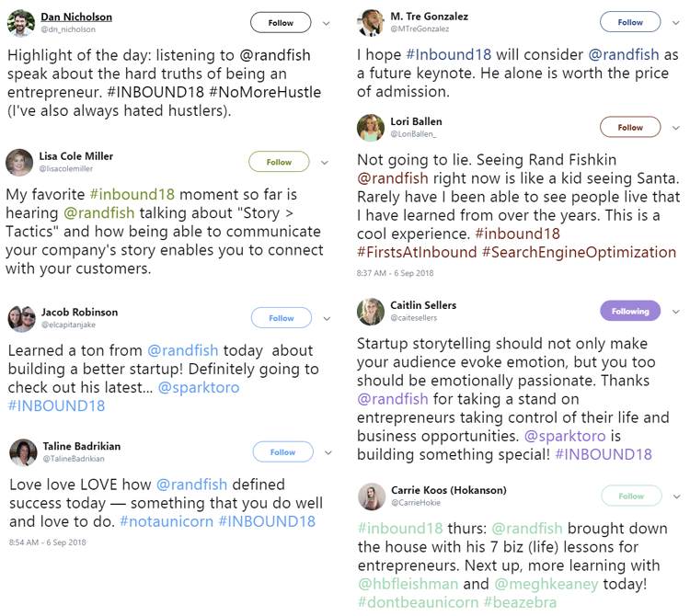Open M. Tre Gonzalez's avatar
Image resolution: width=690 pixels, height=616 pixels.
[x=371, y=22]
